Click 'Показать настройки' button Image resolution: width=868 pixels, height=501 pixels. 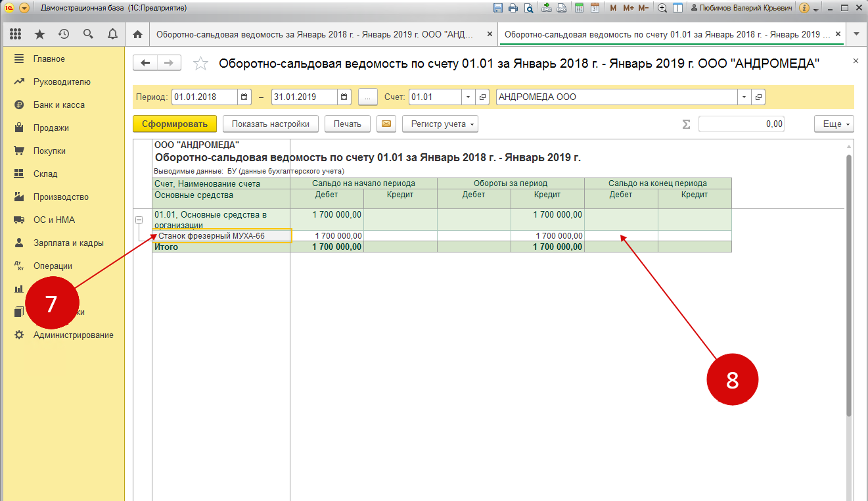[x=271, y=124]
